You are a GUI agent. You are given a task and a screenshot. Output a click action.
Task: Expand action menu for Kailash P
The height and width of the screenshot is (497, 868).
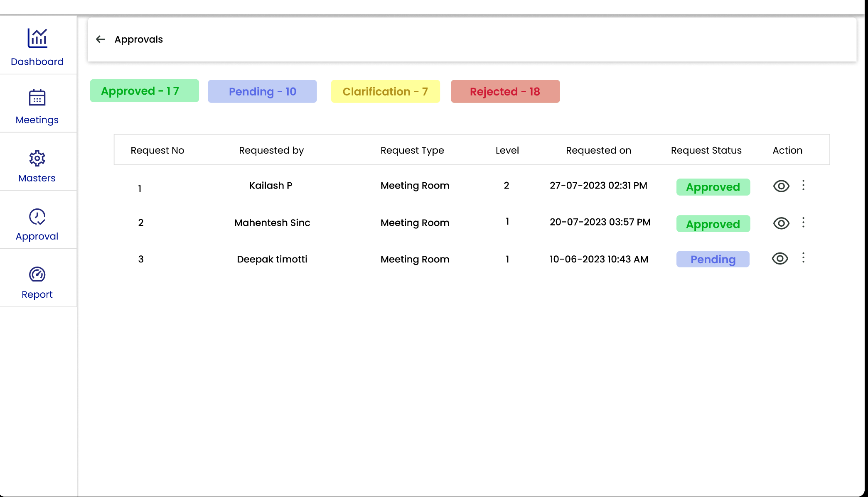tap(803, 185)
